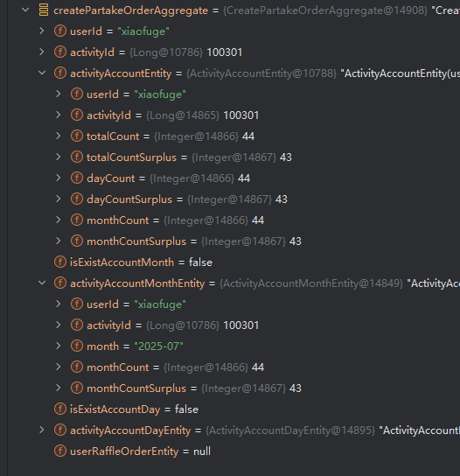Click the field icon beside activityAccountDayEntity
The image size is (460, 476).
click(60, 430)
